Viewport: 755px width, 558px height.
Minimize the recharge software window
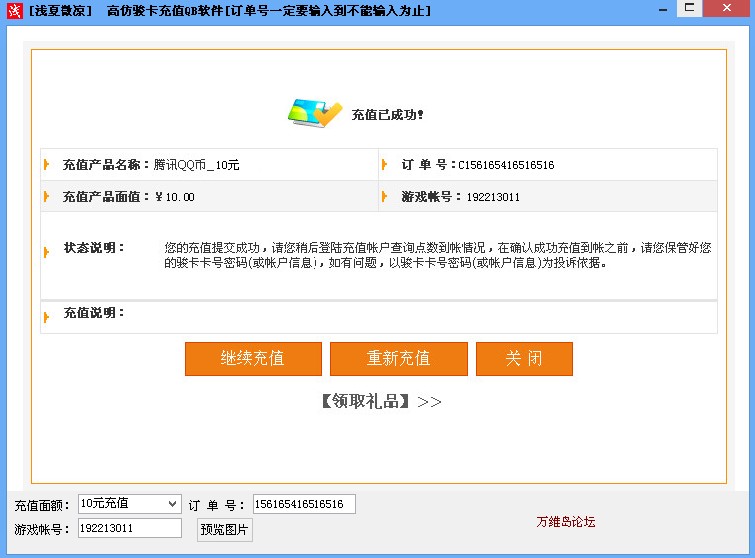[663, 9]
